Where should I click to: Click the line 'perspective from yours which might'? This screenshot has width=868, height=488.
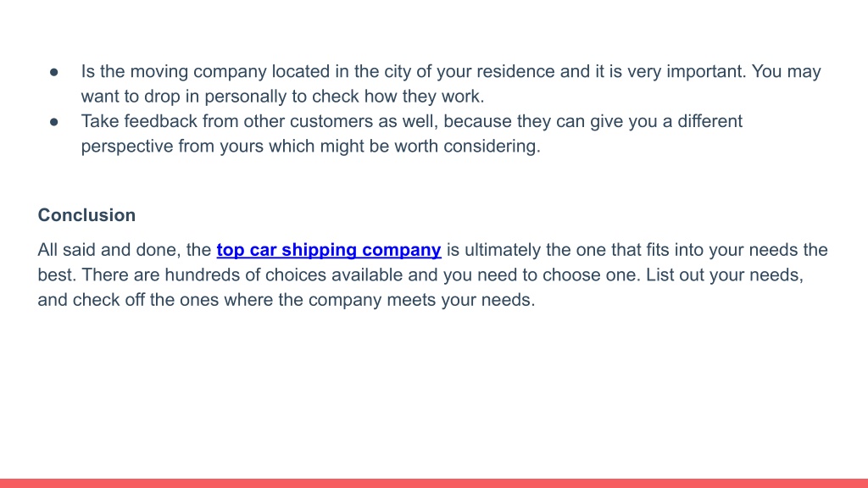point(310,147)
